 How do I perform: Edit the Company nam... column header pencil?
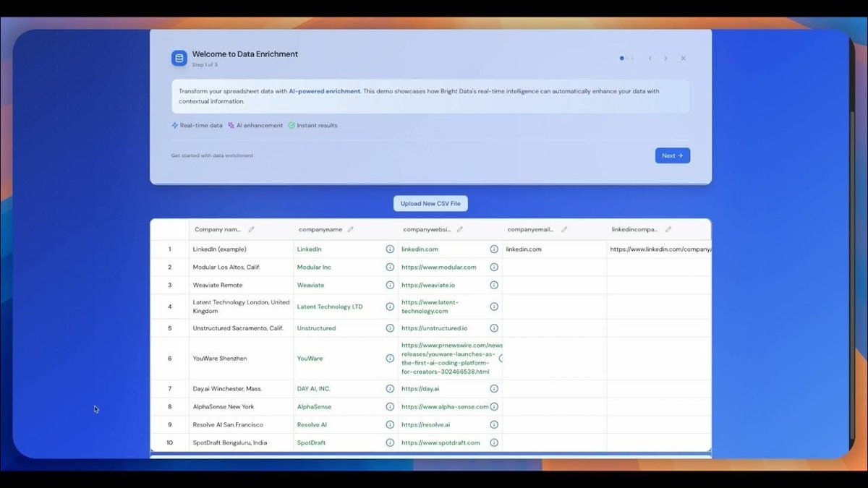(x=251, y=229)
